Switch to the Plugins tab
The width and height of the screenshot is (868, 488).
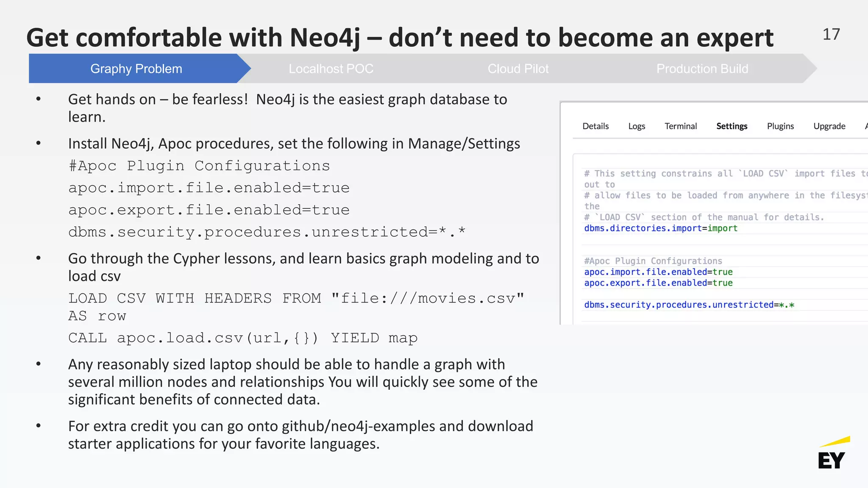[780, 126]
